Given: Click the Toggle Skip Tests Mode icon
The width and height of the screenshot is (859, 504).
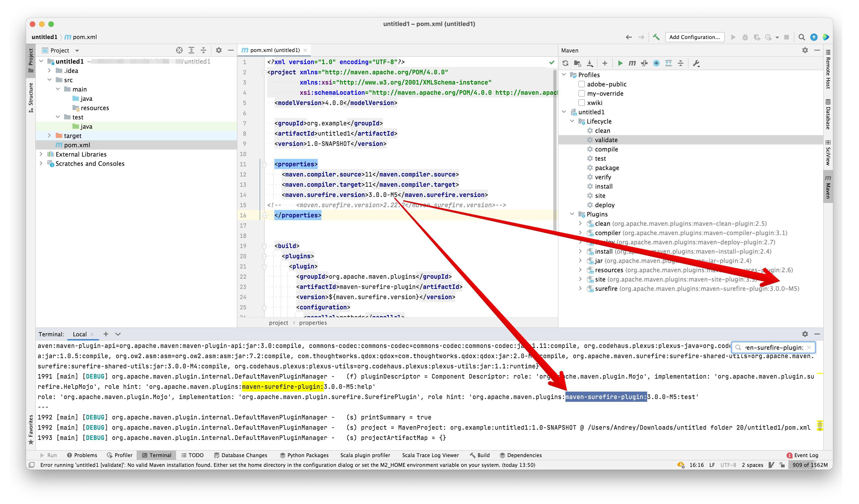Looking at the screenshot, I should point(644,63).
